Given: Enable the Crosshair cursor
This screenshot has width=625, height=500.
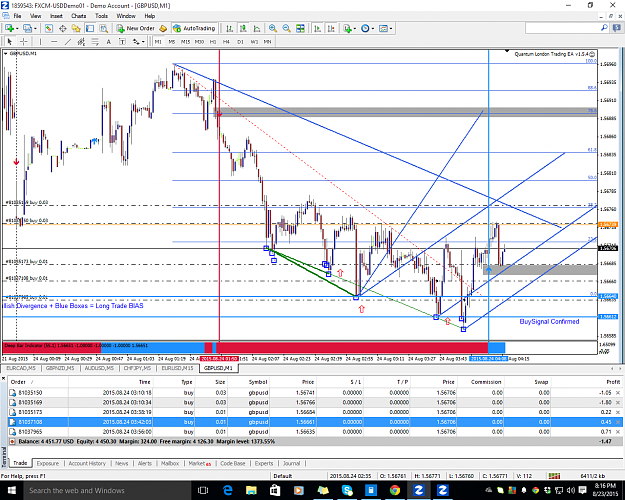Looking at the screenshot, I should 24,41.
